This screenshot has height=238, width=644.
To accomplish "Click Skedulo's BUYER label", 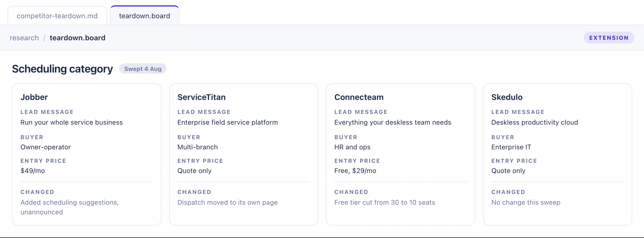I will coord(503,137).
